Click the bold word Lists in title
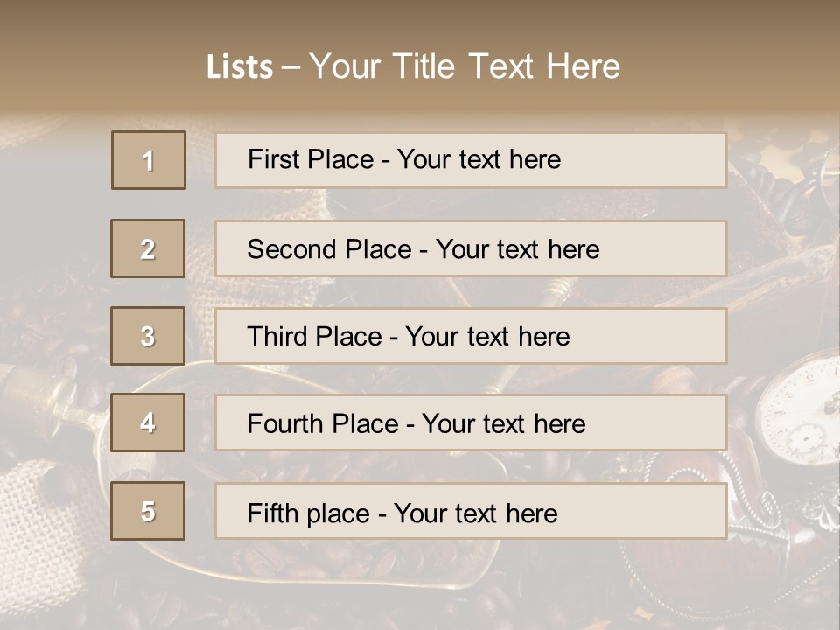 (x=240, y=66)
